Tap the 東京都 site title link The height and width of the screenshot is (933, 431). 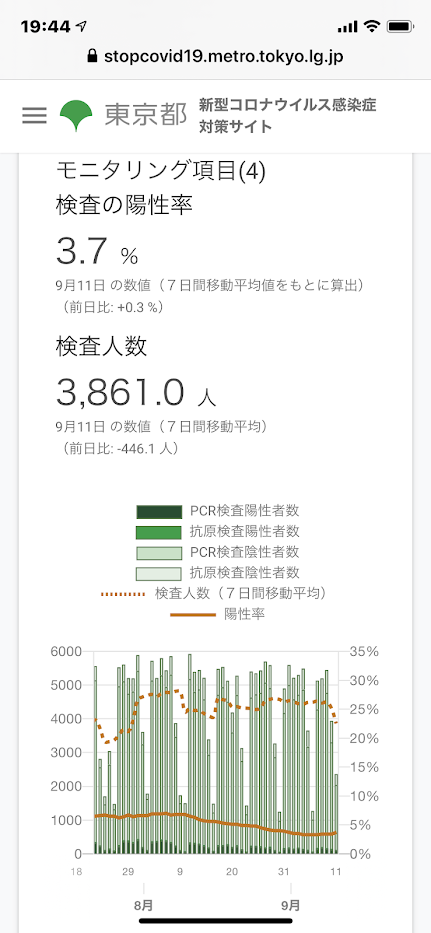click(x=146, y=115)
